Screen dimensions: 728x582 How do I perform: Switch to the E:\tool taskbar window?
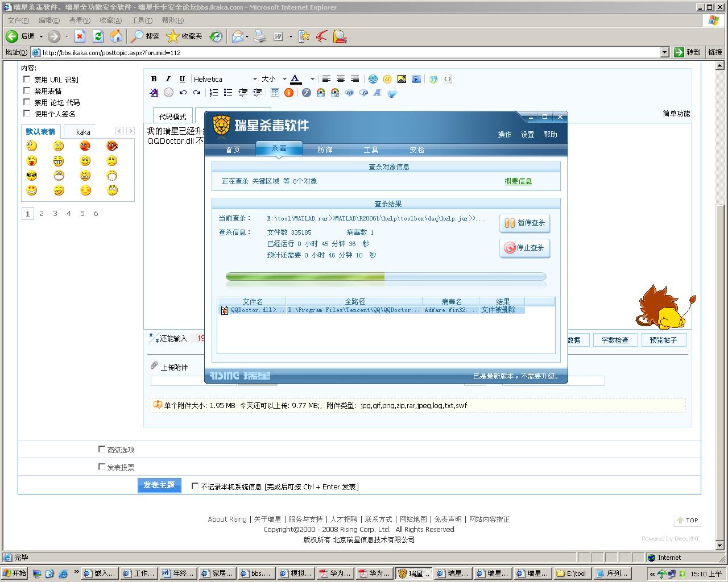tap(572, 573)
